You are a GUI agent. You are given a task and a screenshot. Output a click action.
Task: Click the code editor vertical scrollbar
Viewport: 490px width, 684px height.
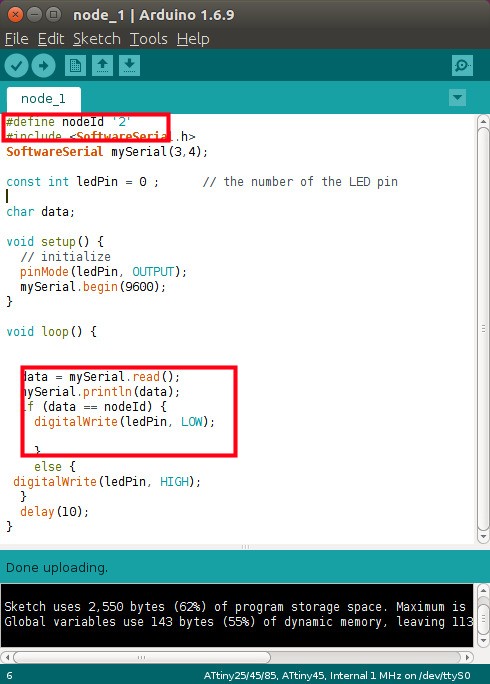[483, 328]
